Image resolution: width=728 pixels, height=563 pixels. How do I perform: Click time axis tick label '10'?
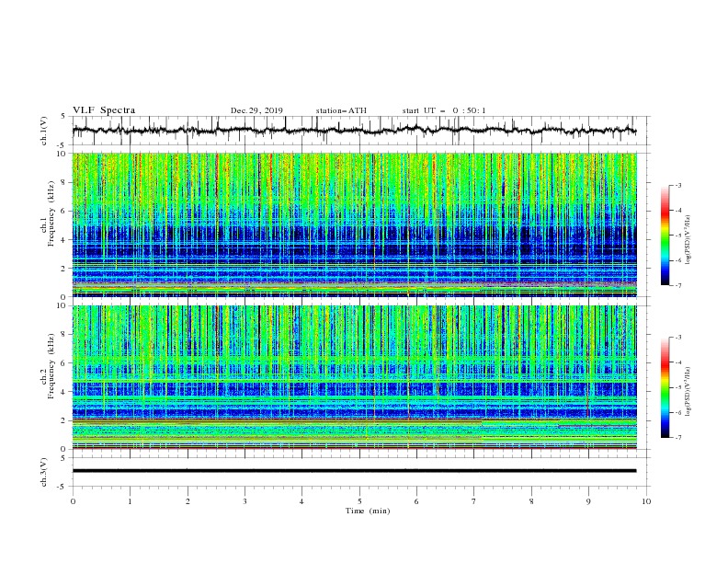point(646,501)
